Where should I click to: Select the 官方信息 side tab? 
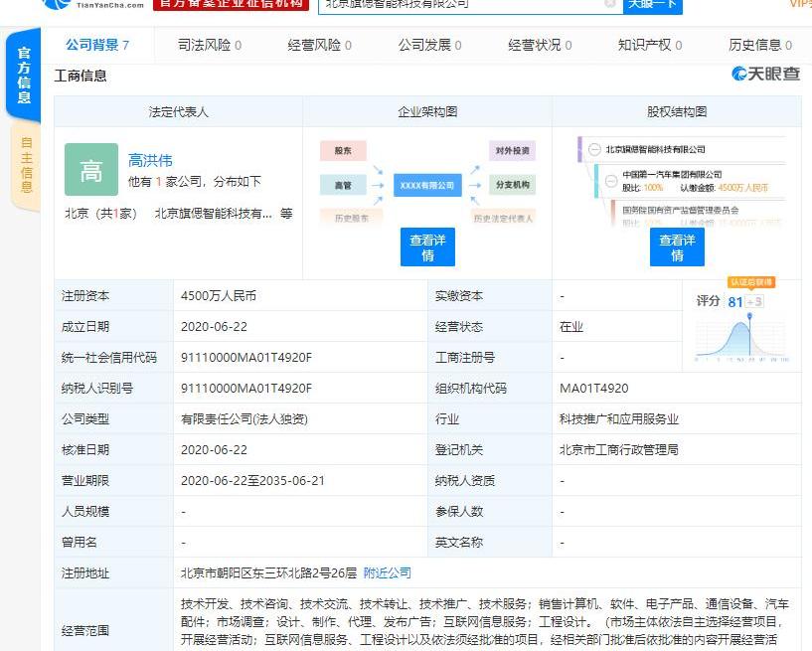[24, 76]
